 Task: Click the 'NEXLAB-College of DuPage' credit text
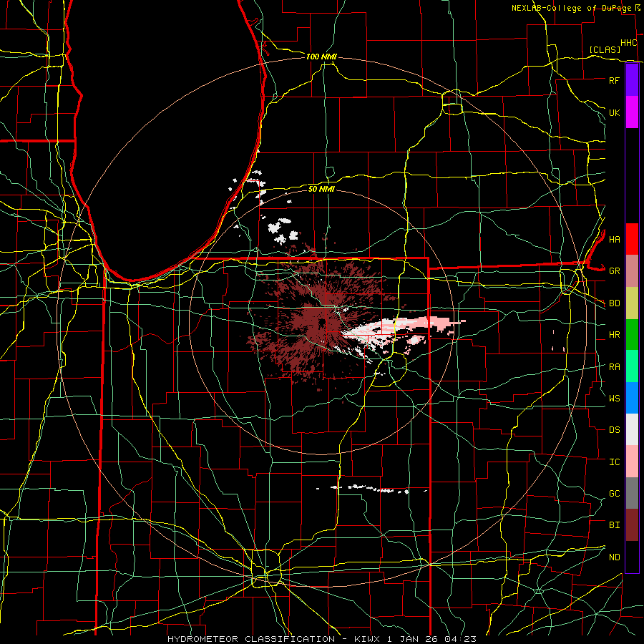(x=572, y=8)
